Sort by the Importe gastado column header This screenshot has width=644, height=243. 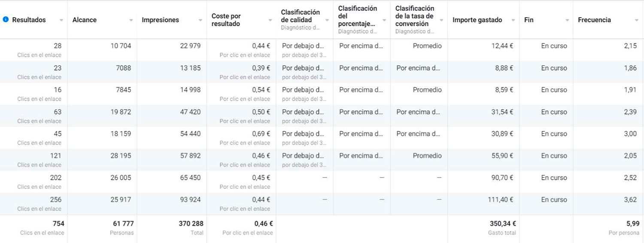(x=477, y=20)
